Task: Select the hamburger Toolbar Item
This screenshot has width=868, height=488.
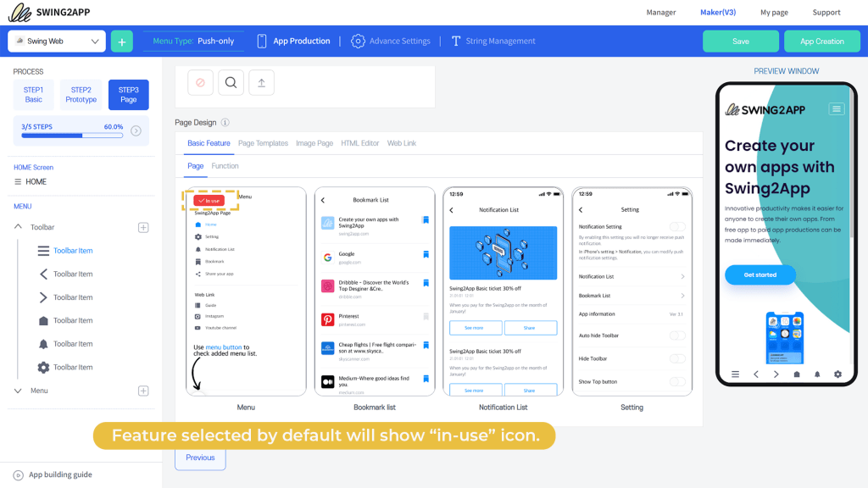Action: tap(65, 251)
